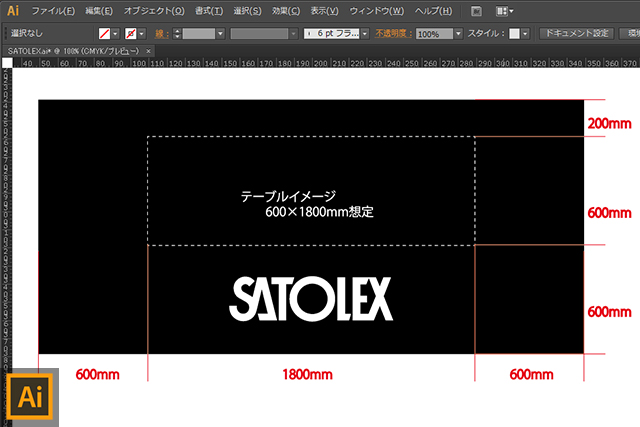640x427 pixels.
Task: Click the ruler origin corner box
Action: click(7, 62)
